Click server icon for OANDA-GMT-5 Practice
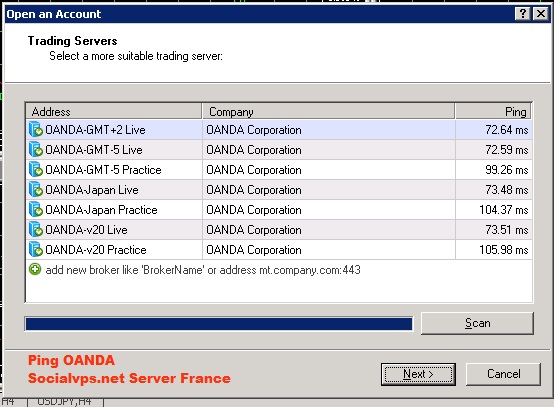 [x=36, y=170]
